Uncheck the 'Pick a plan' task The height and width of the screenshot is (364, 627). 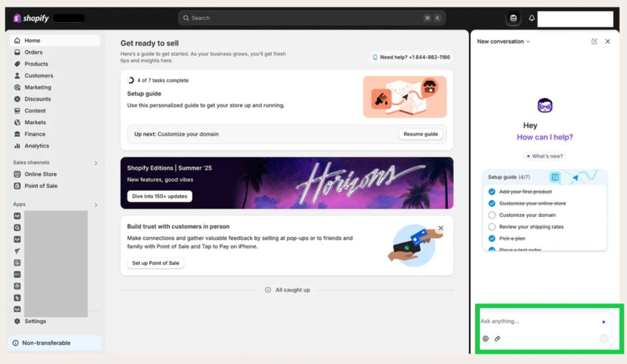[x=492, y=239]
